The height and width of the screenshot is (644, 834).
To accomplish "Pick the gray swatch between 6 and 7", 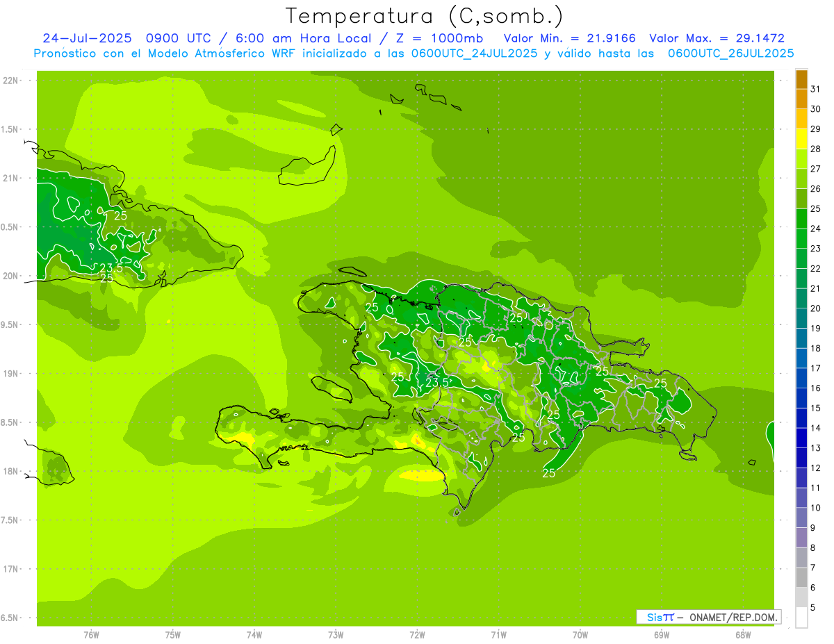I will coord(801,577).
